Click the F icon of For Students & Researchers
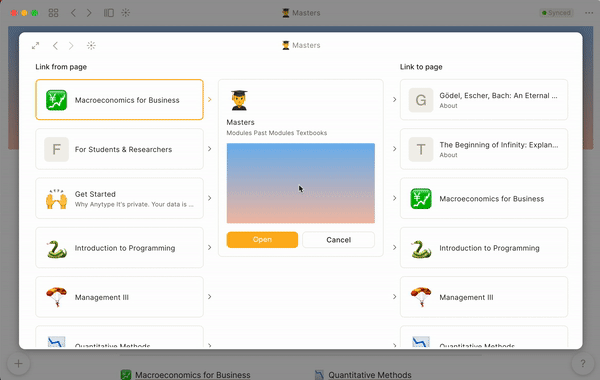This screenshot has height=380, width=600. 57,149
